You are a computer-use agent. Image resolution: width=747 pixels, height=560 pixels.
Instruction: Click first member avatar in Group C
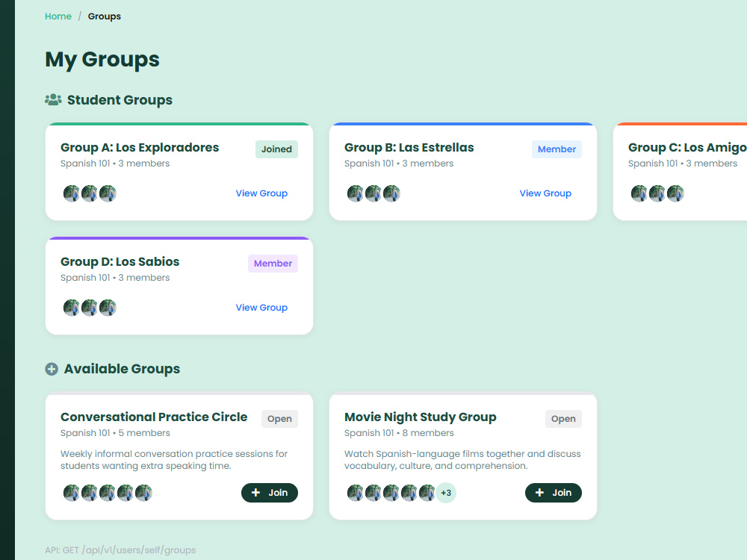[x=639, y=193]
